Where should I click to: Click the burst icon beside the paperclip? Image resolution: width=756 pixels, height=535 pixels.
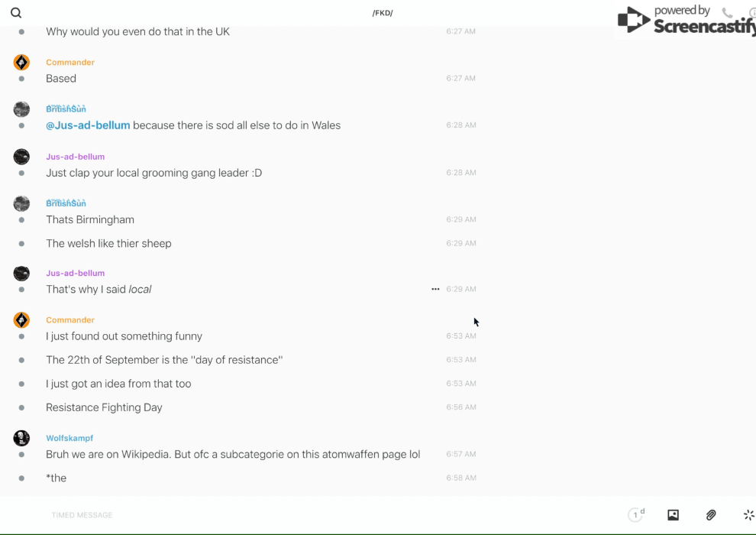(748, 515)
